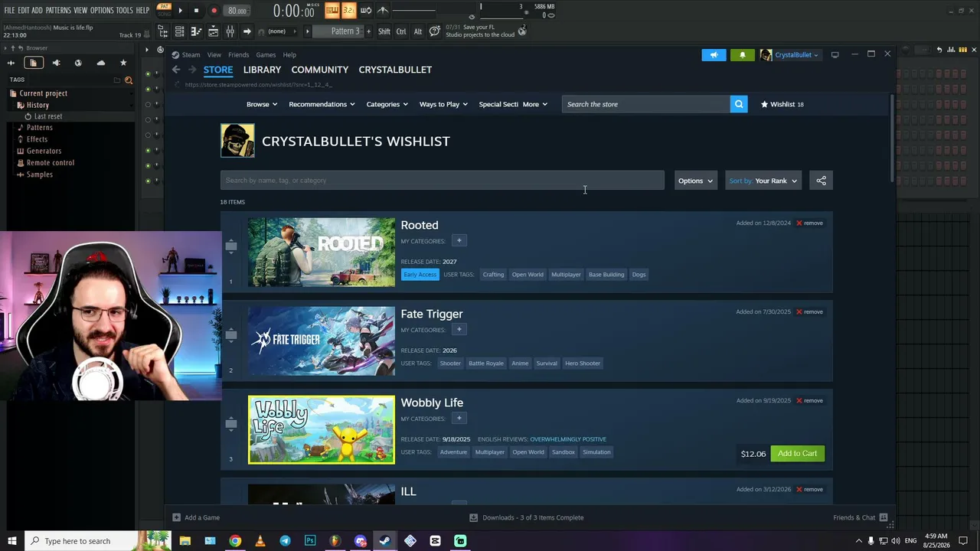Open Google Chrome from the taskbar
This screenshot has width=980, height=551.
(235, 541)
